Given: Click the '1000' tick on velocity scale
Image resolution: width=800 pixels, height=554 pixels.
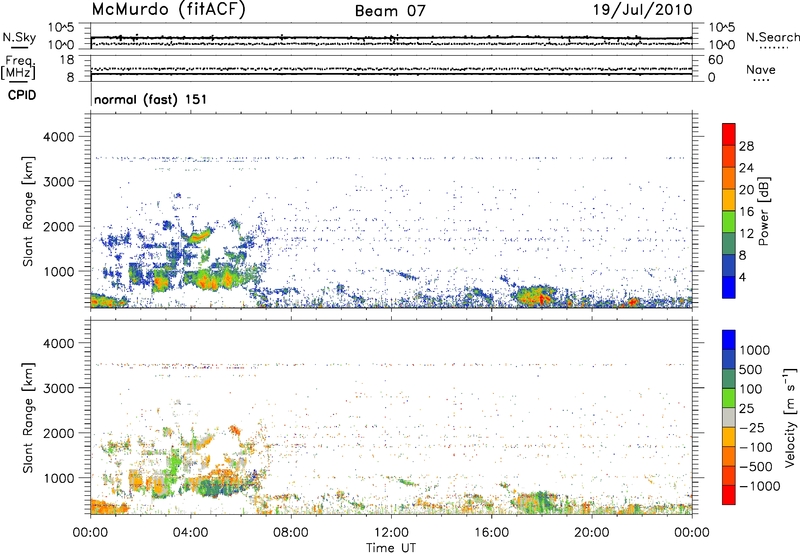Looking at the screenshot, I should pos(754,350).
